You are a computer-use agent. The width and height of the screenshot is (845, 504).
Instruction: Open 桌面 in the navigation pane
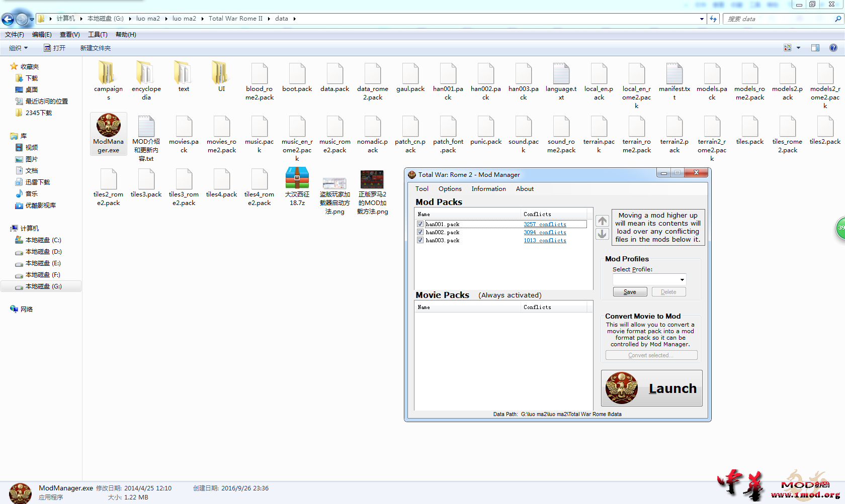click(32, 90)
